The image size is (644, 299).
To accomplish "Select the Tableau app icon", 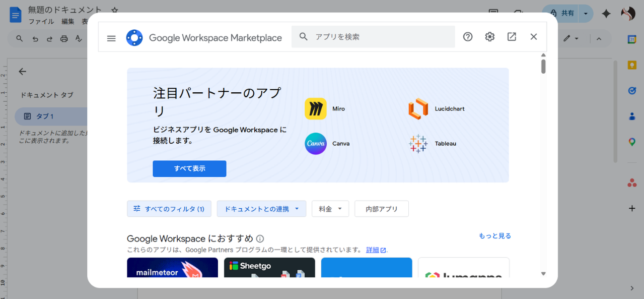I will 417,144.
